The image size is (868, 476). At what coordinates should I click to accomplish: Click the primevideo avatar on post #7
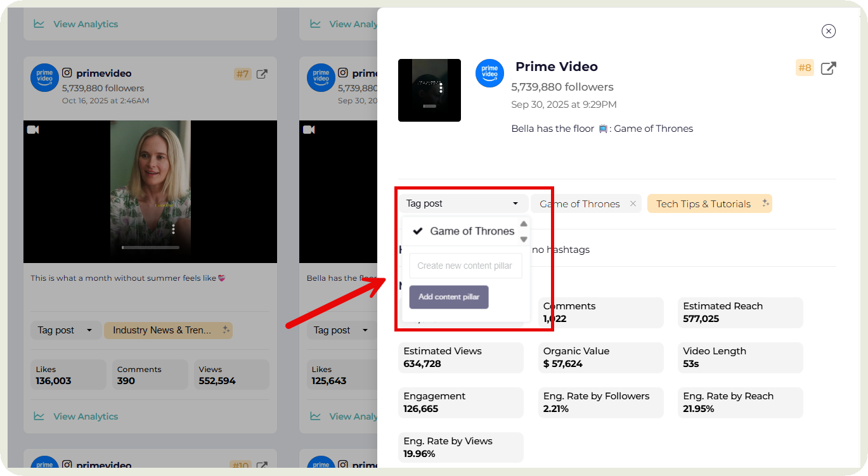44,77
